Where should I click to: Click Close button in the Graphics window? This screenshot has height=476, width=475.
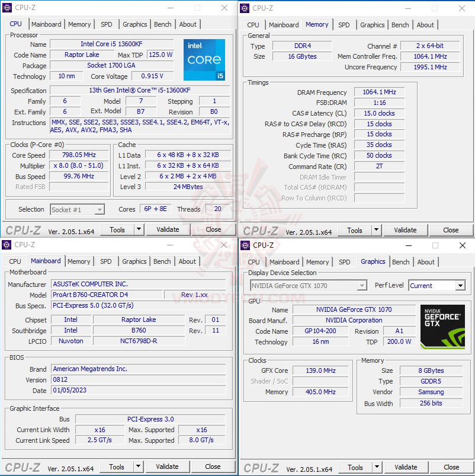[x=451, y=467]
